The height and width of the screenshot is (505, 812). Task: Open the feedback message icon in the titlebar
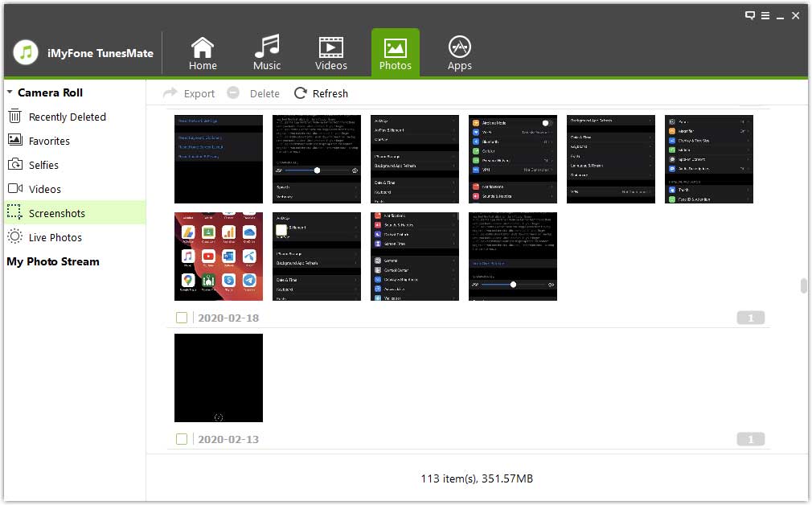coord(749,15)
